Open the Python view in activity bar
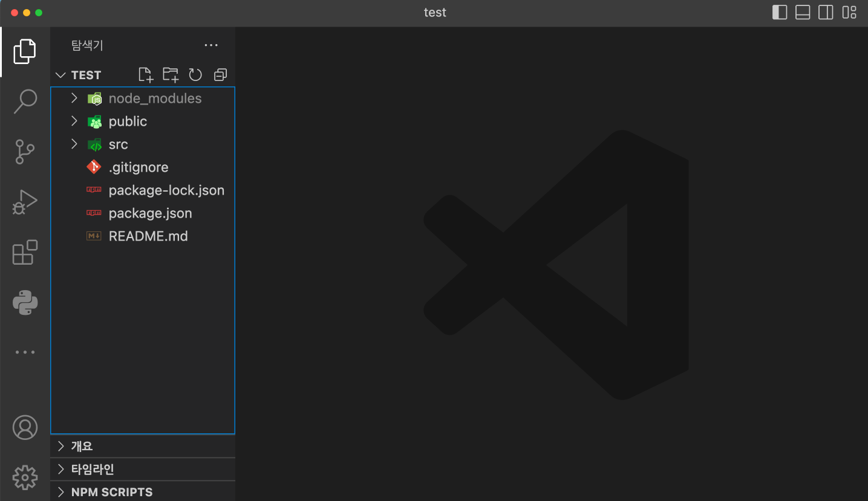 [x=25, y=302]
